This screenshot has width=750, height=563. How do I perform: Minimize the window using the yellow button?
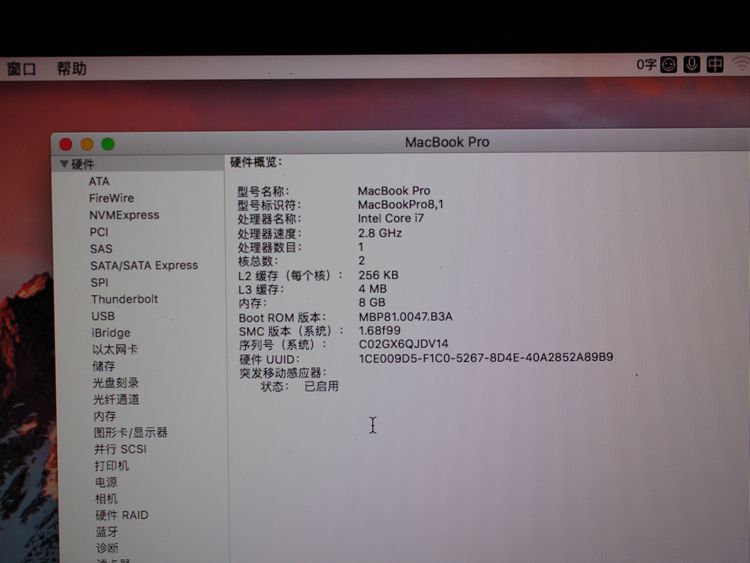[x=87, y=144]
